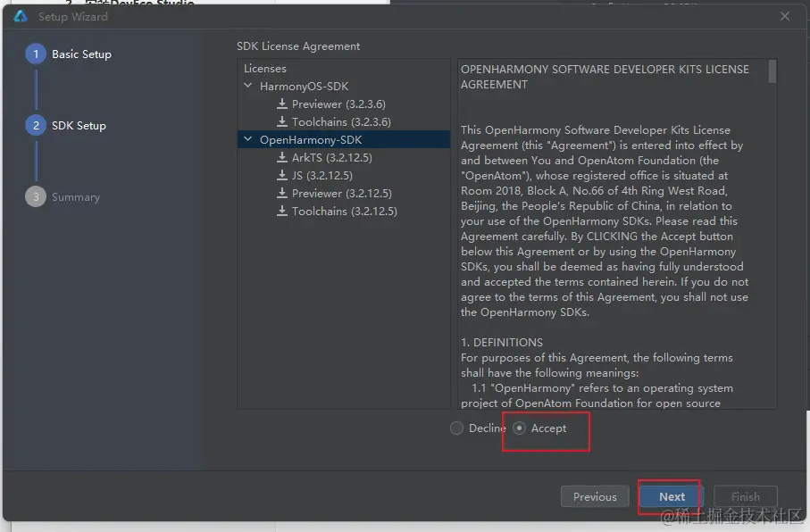Click download icon beside JS (3.2.12.5)
Image resolution: width=810 pixels, height=532 pixels.
(281, 176)
